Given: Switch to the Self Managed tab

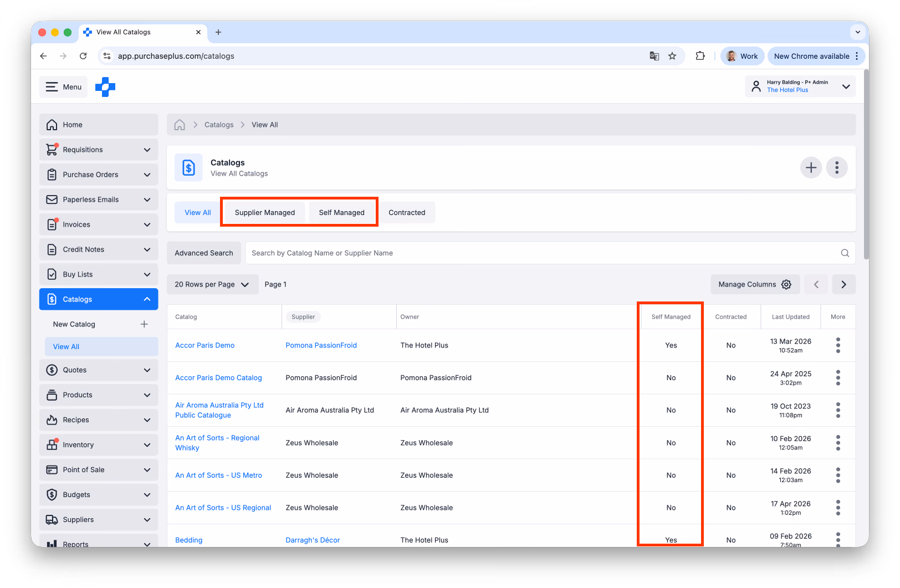Looking at the screenshot, I should coord(342,212).
